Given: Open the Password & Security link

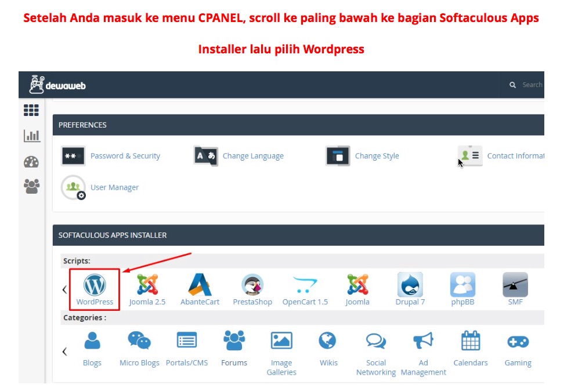Looking at the screenshot, I should [x=125, y=156].
